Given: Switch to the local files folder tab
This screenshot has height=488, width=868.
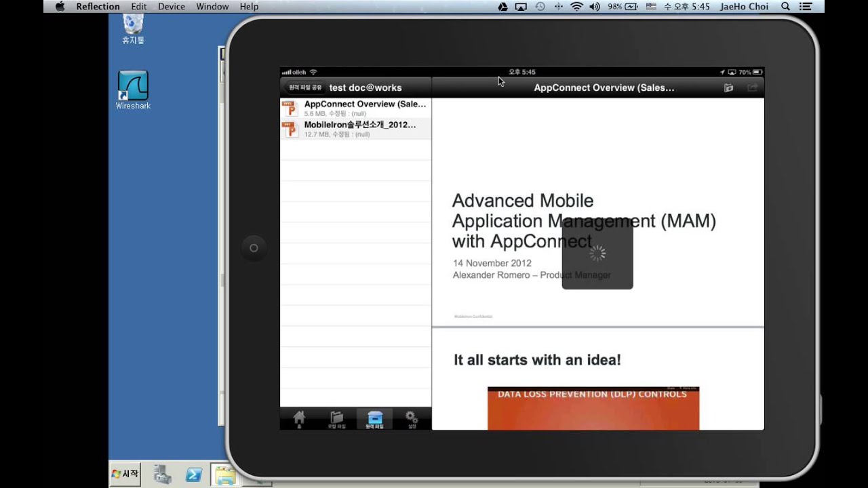Looking at the screenshot, I should pyautogui.click(x=336, y=419).
